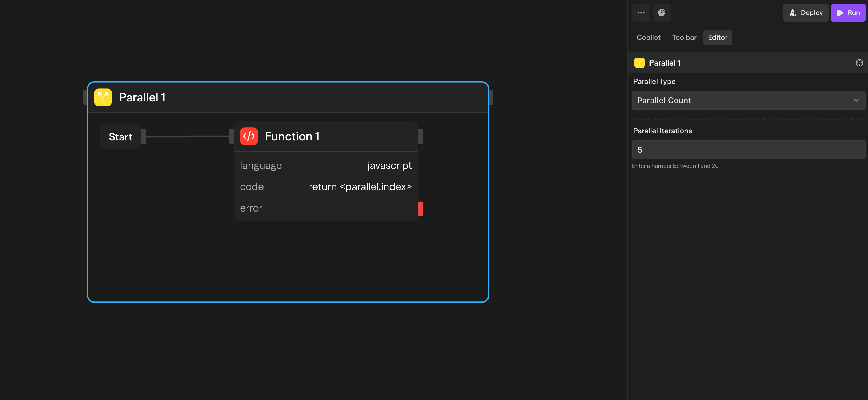Image resolution: width=868 pixels, height=400 pixels.
Task: Click the red Function 1 code icon
Action: pyautogui.click(x=249, y=136)
